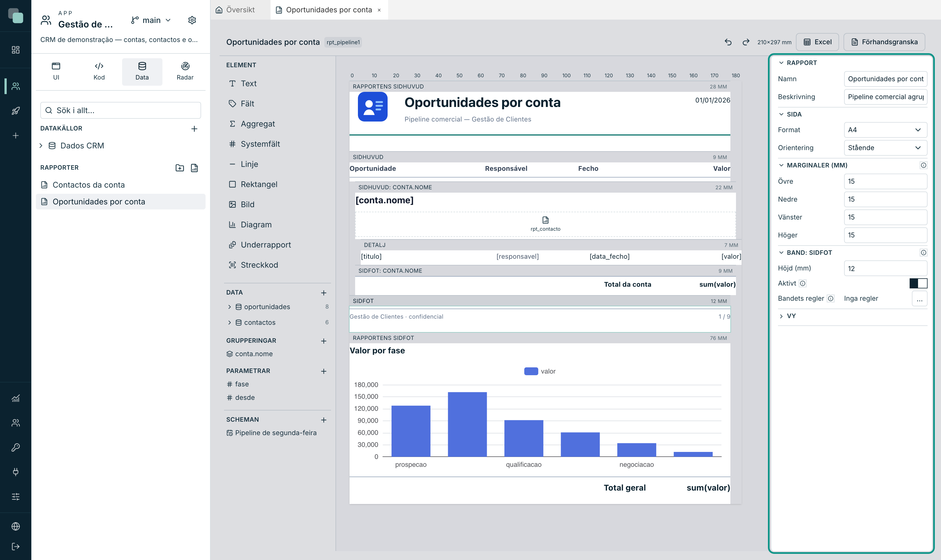Select the rpt_contacto subreport placeholder
Image resolution: width=941 pixels, height=560 pixels.
[x=545, y=224]
